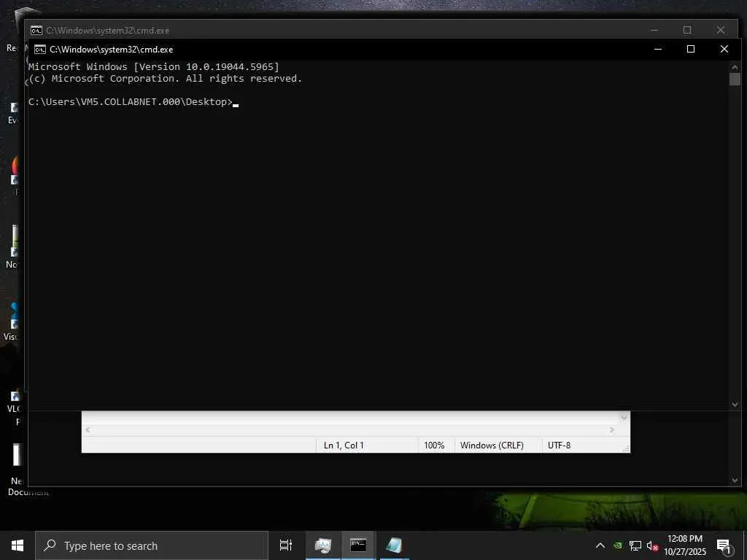Click the down arrow of the background cmd scrollbar
This screenshot has width=747, height=560.
(x=735, y=481)
